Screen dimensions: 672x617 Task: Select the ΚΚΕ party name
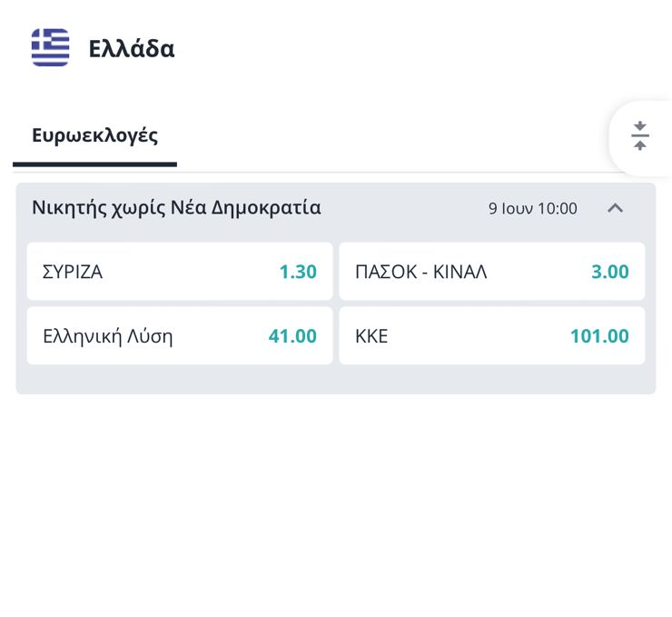tap(371, 336)
